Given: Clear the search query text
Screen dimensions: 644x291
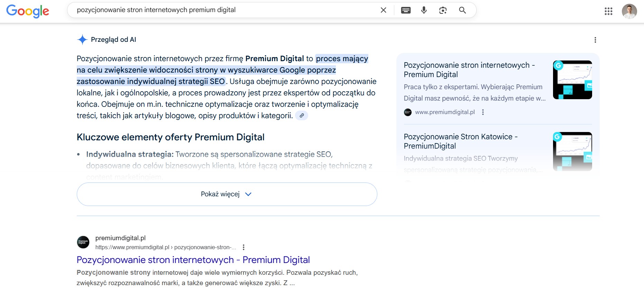Looking at the screenshot, I should tap(383, 10).
